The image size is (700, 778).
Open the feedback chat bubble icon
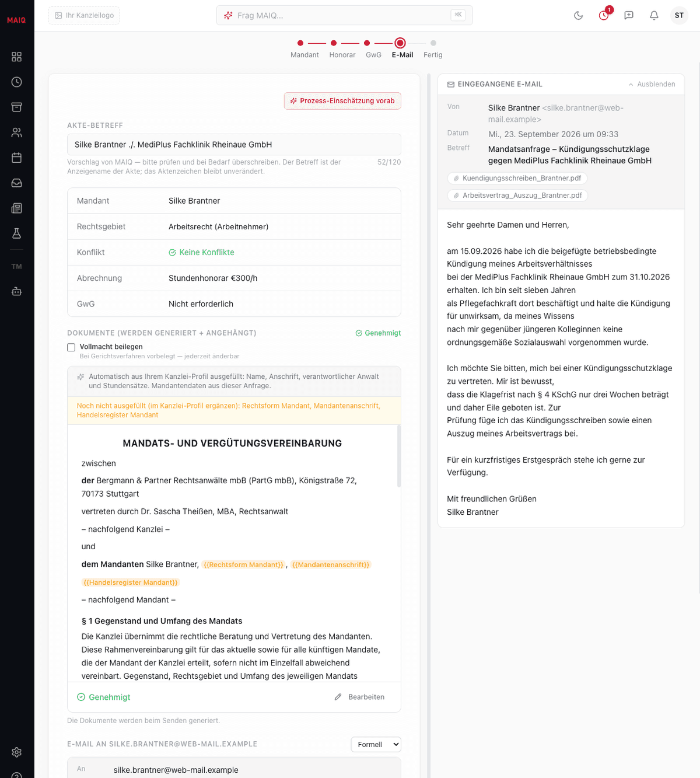pyautogui.click(x=629, y=16)
